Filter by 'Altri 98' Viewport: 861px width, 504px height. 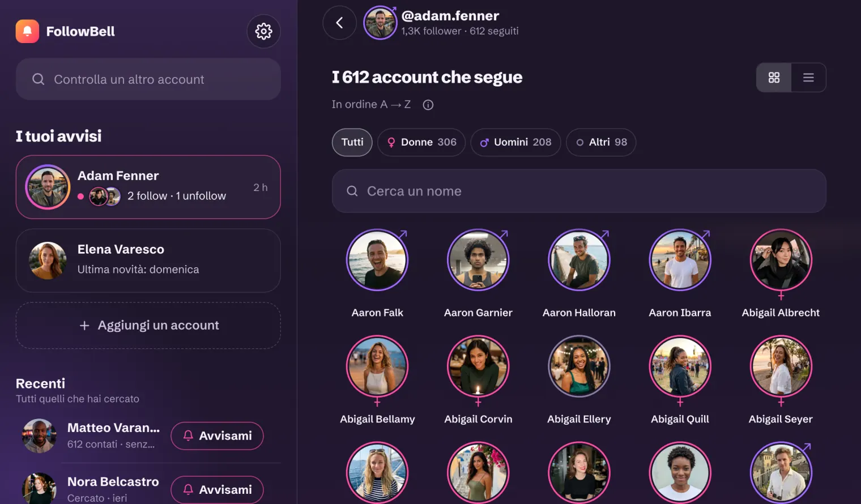[601, 142]
